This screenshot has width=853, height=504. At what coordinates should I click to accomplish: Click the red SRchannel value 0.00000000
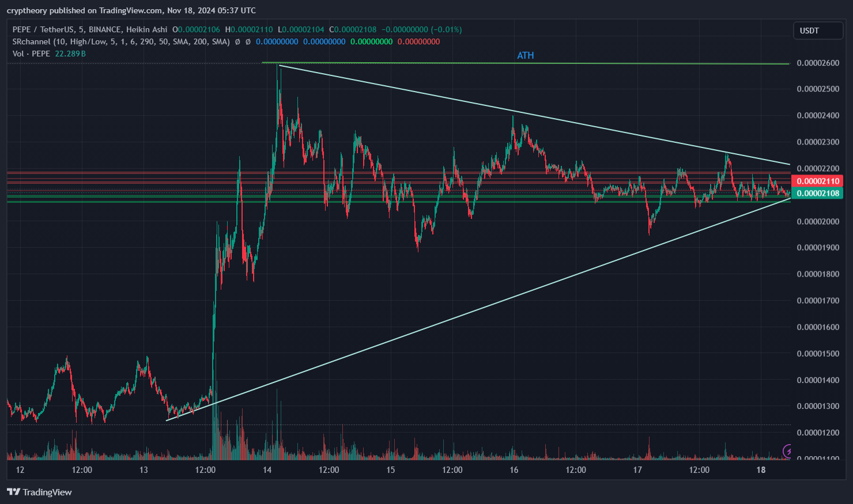tap(418, 41)
